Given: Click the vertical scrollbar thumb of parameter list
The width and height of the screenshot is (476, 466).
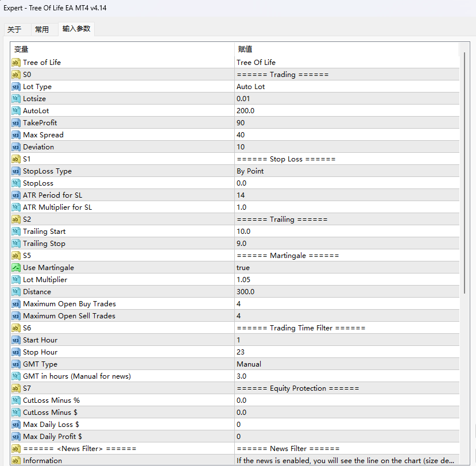Looking at the screenshot, I should tap(465, 172).
